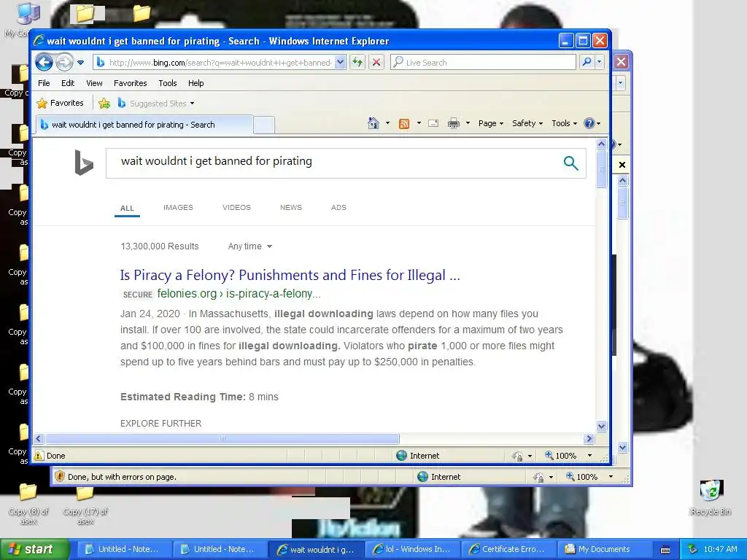Image resolution: width=747 pixels, height=560 pixels.
Task: Open the Page command menu
Action: tap(491, 123)
